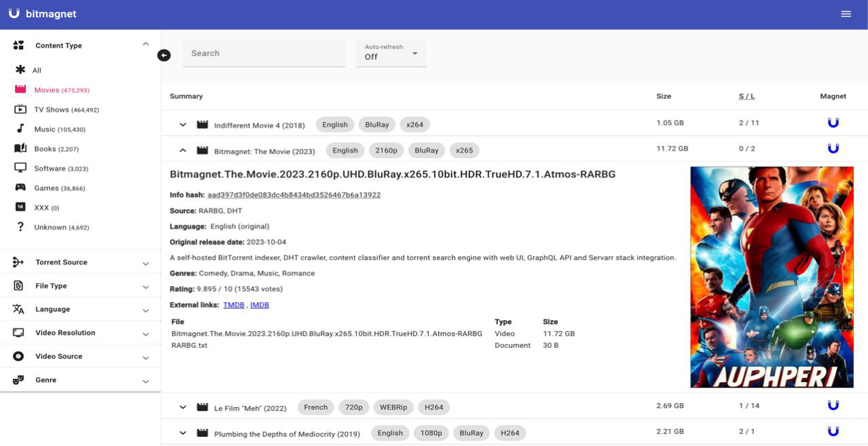Click the Content Type shapes icon

pos(19,45)
